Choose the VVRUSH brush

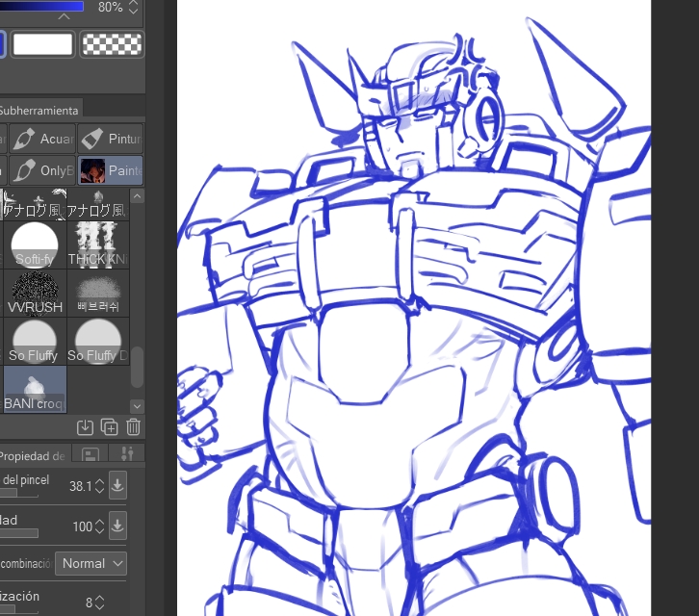pos(34,293)
